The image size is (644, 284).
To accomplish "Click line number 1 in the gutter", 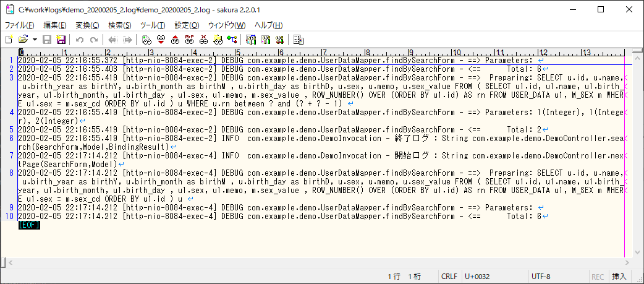I will pyautogui.click(x=12, y=61).
